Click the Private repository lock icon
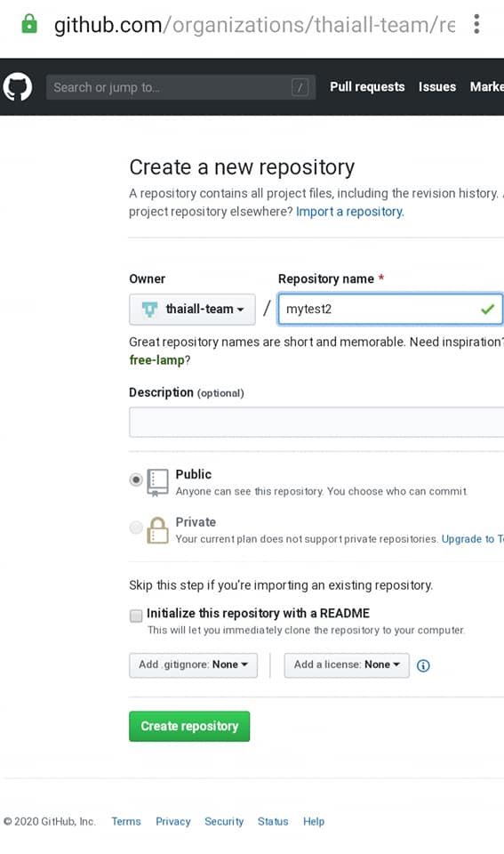Image resolution: width=504 pixels, height=854 pixels. pos(158,530)
